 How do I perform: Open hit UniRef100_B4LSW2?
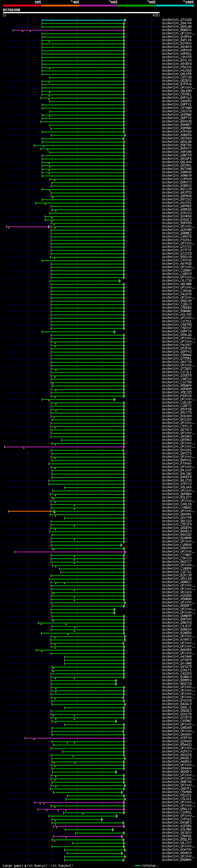pos(177,474)
